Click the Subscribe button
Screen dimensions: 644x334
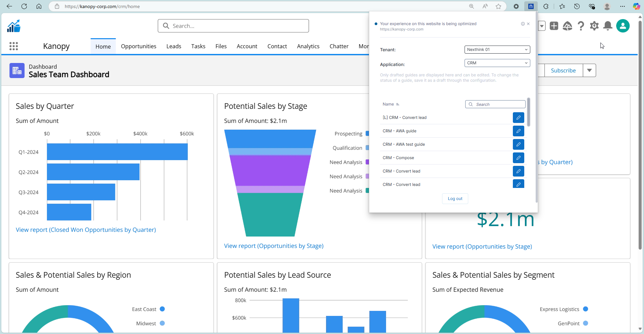(x=563, y=70)
